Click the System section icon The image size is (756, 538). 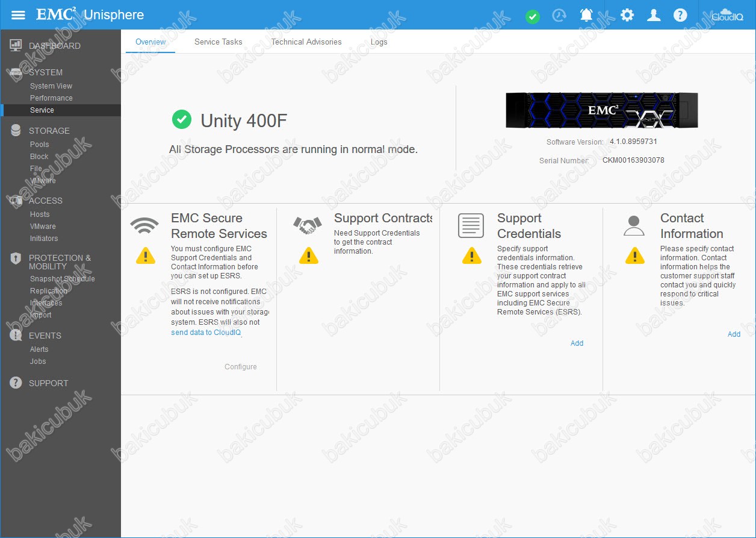pyautogui.click(x=16, y=72)
